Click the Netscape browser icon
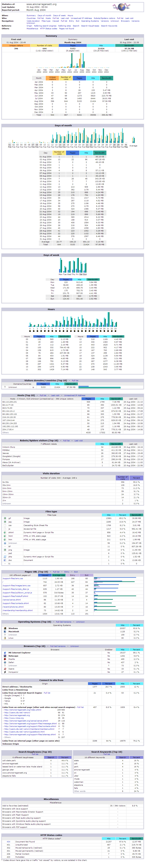Viewport: 145px width, 868px height. pyautogui.click(x=5, y=656)
